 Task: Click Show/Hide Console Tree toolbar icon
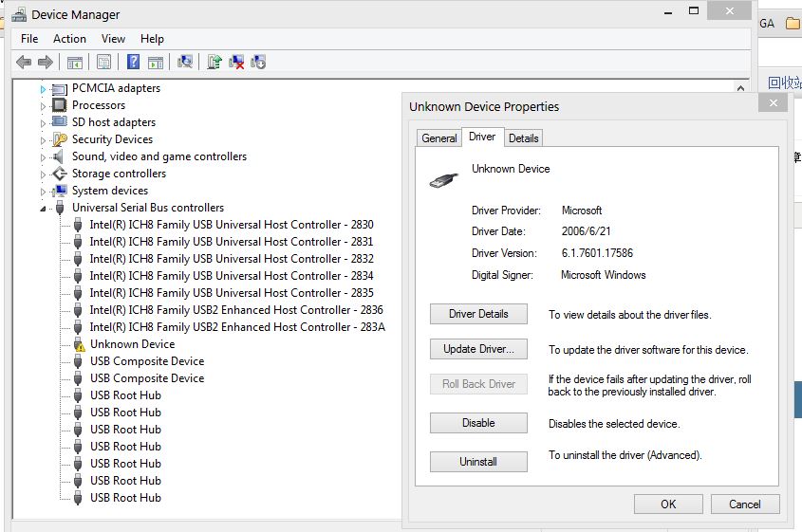[x=74, y=63]
